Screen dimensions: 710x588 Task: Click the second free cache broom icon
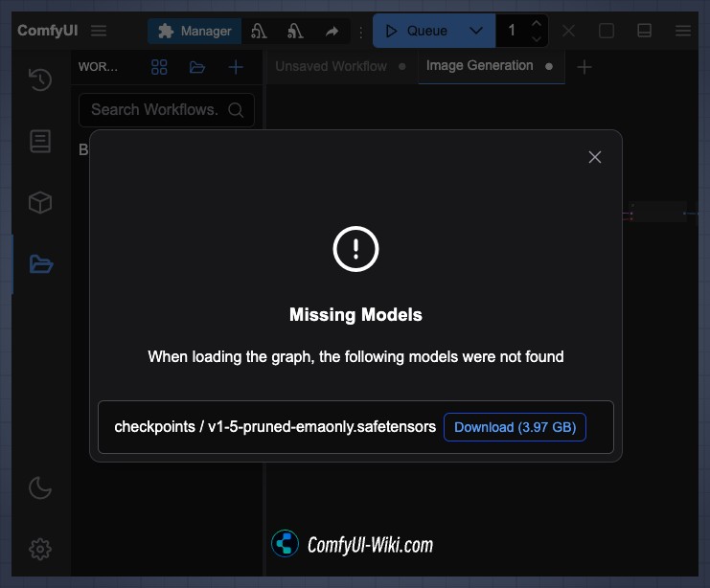[295, 32]
